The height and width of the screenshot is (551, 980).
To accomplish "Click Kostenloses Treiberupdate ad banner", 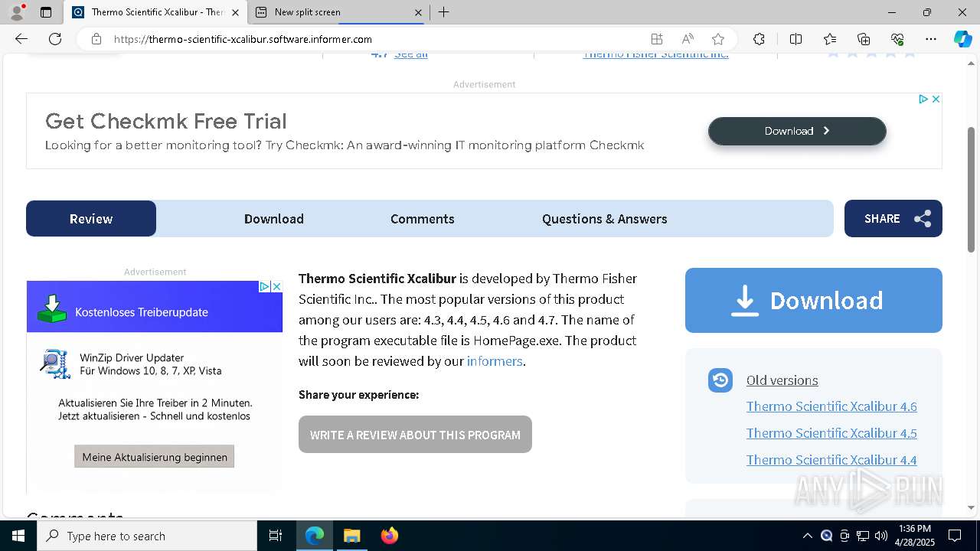I will pyautogui.click(x=155, y=308).
